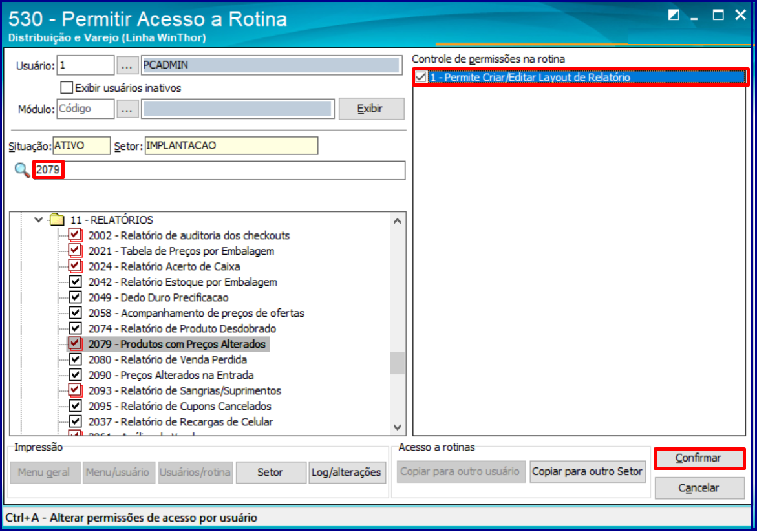Viewport: 757px width, 532px height.
Task: Toggle checkbox for 2049 - Dedo Duro Precificacao
Action: [x=75, y=297]
